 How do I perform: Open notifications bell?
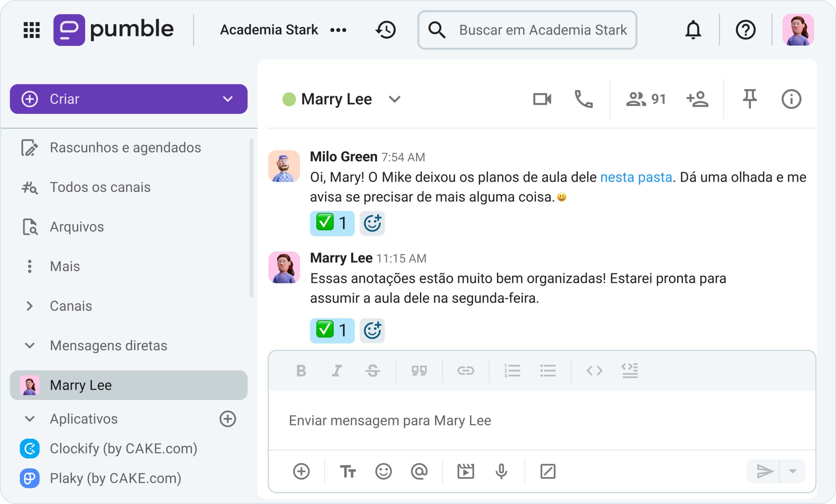pyautogui.click(x=693, y=30)
